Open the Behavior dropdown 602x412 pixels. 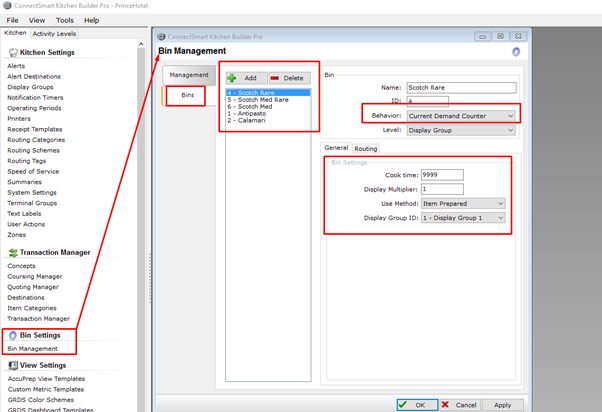pyautogui.click(x=461, y=116)
